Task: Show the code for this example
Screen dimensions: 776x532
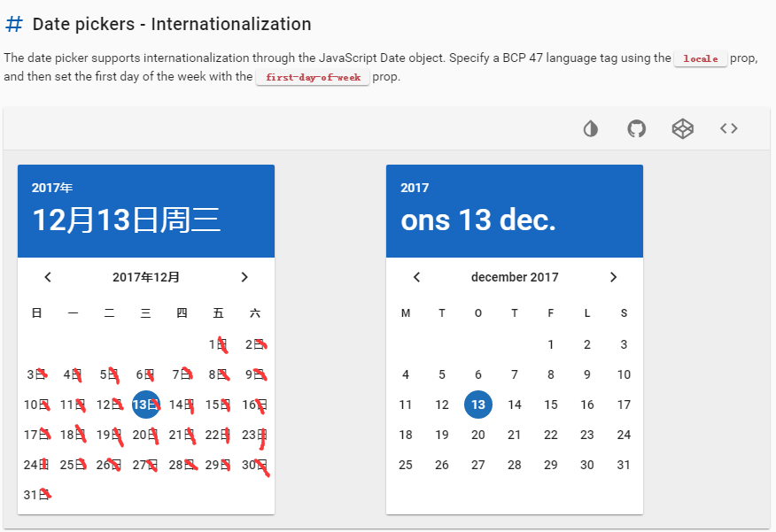Action: (728, 128)
